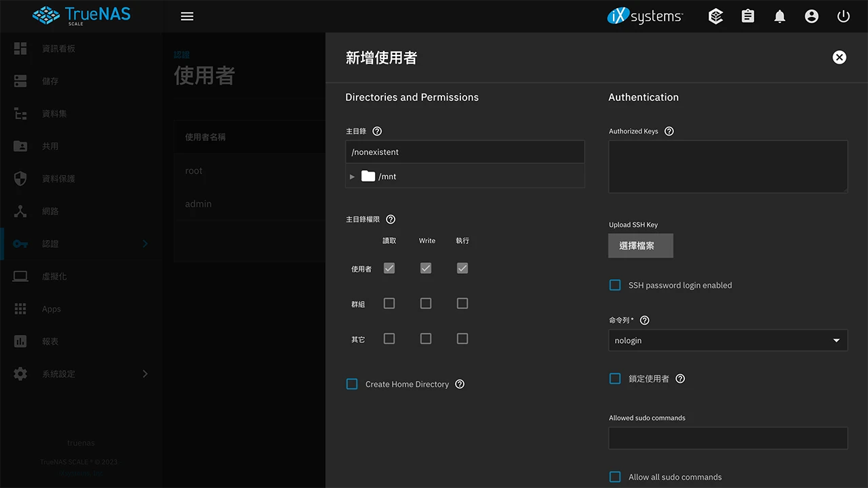This screenshot has height=488, width=868.
Task: Open the 資訊看板 dashboard sidebar icon
Action: point(20,48)
